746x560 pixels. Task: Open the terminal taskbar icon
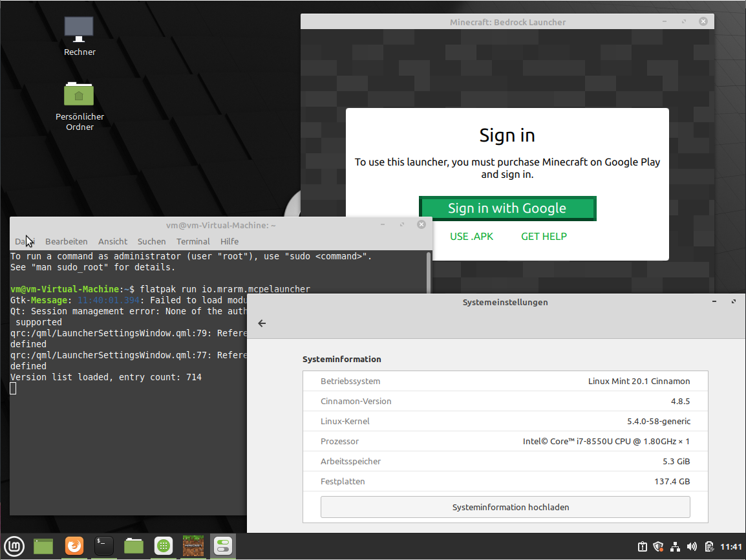point(103,546)
